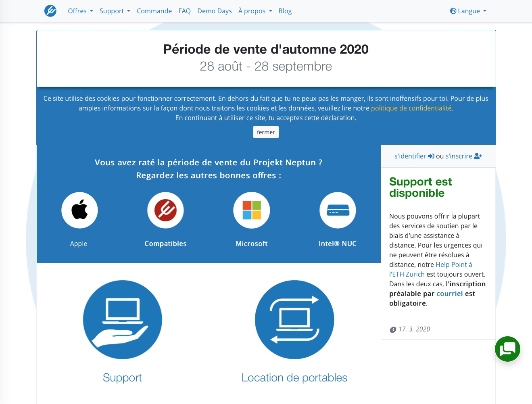Open the Intel® NUC label
Screen dimensions: 532x404
click(338, 244)
